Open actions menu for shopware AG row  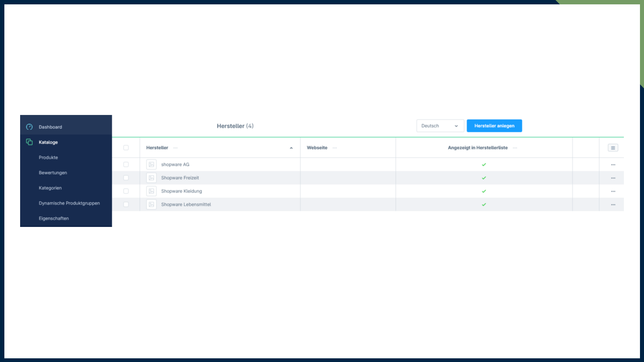tap(613, 165)
